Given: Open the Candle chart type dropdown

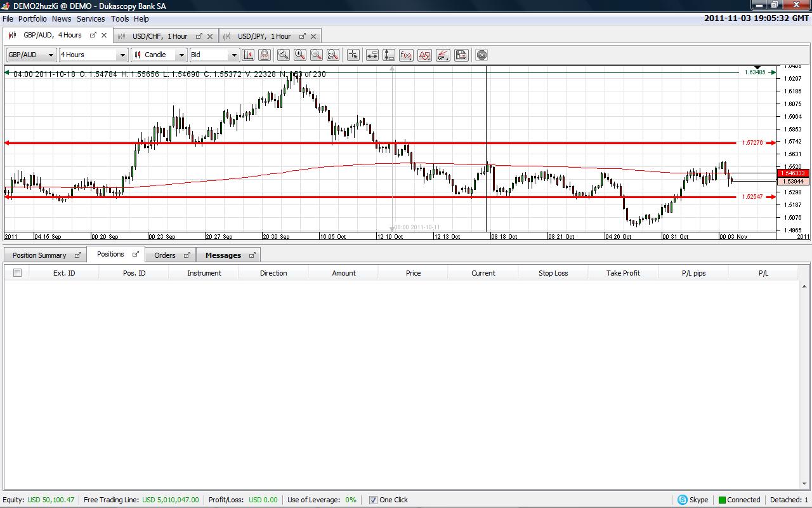Looking at the screenshot, I should click(159, 55).
